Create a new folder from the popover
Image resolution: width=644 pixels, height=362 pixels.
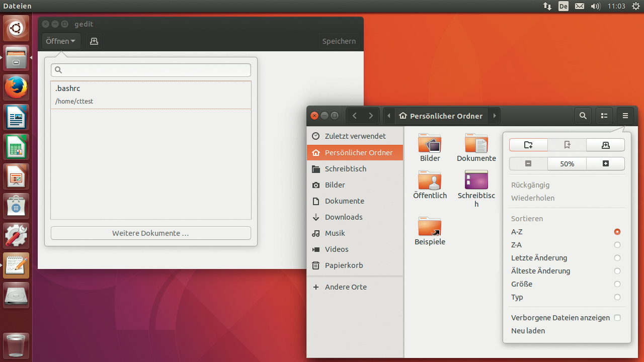click(528, 145)
